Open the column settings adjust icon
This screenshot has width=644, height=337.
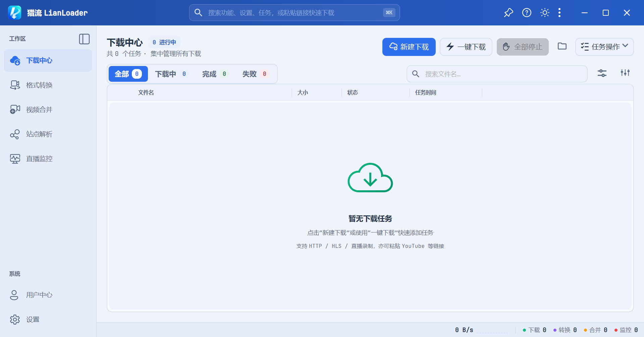[625, 73]
